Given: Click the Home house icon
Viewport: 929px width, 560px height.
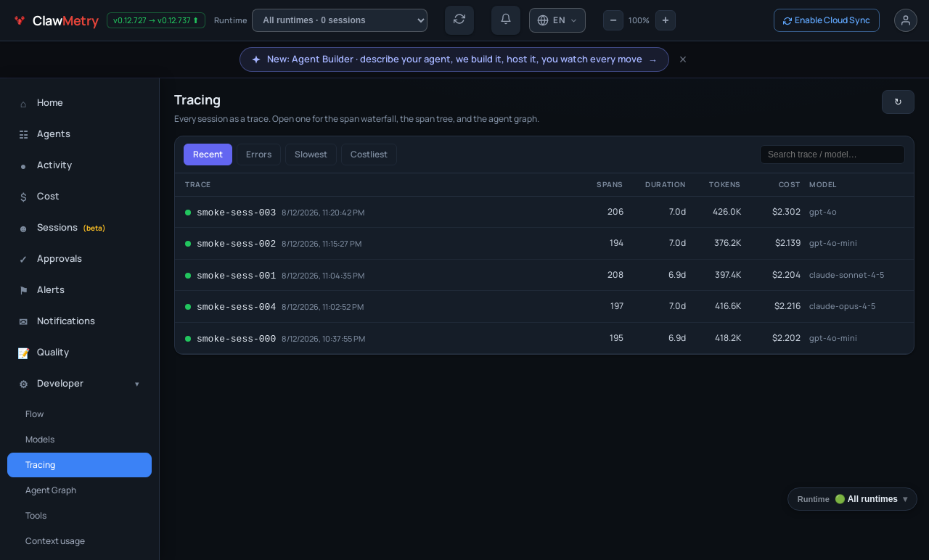Looking at the screenshot, I should [x=23, y=104].
